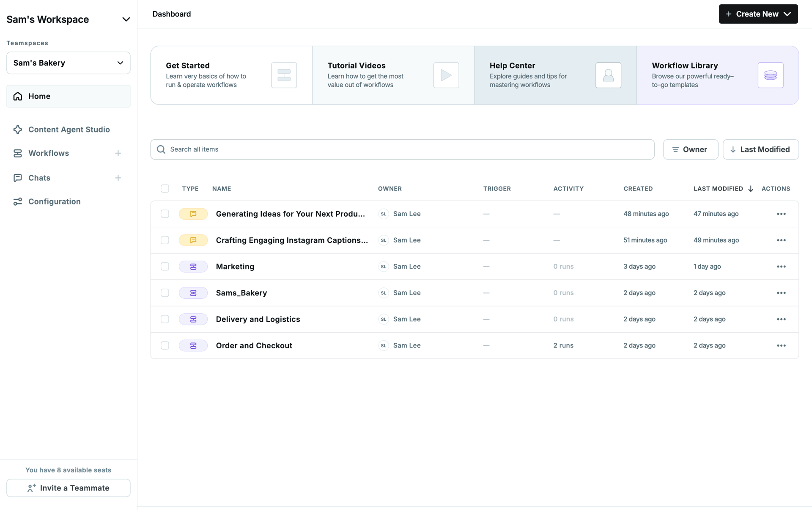The width and height of the screenshot is (812, 510).
Task: Open the Tutorial Videos card
Action: coord(393,75)
